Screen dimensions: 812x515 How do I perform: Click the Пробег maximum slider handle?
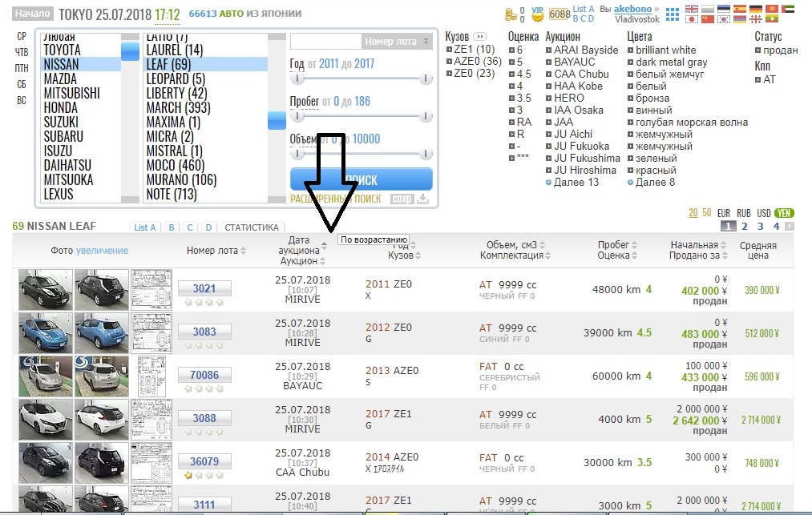pos(426,116)
